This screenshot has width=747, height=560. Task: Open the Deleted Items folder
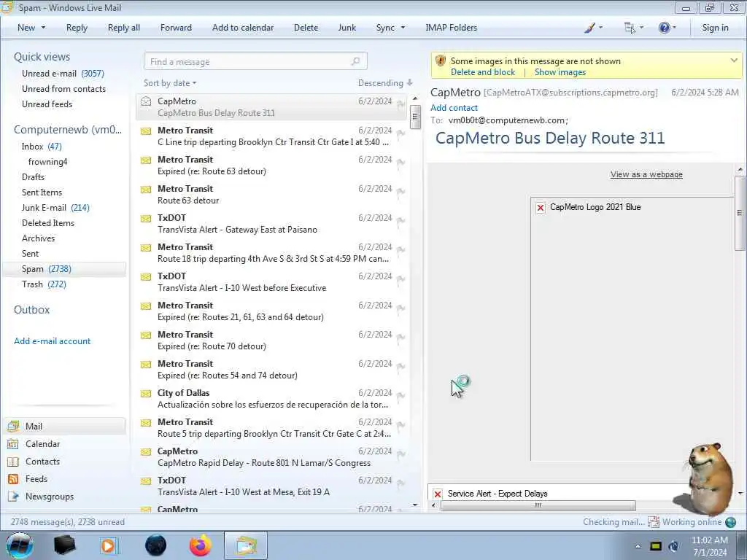point(48,223)
